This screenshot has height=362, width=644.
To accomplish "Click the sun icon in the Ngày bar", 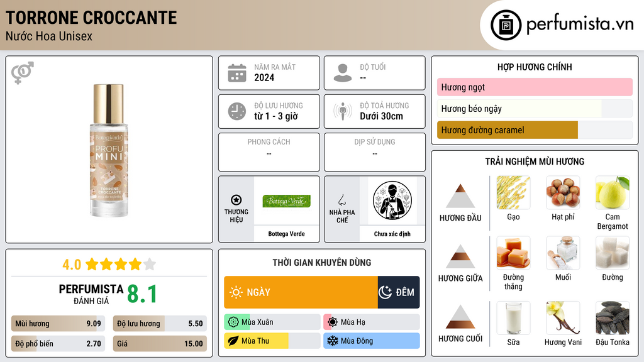I will coord(236,292).
